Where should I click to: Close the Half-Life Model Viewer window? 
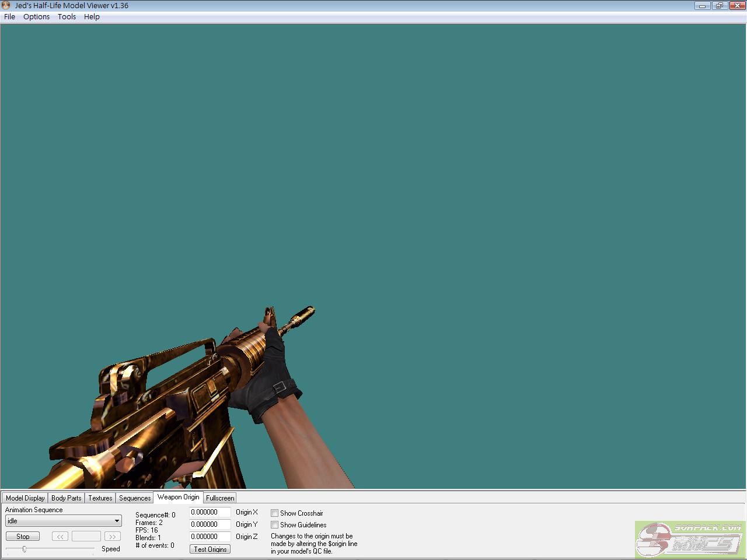point(736,6)
